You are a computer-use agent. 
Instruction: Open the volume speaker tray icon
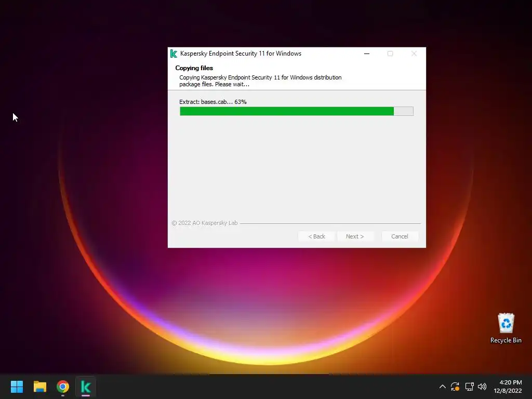click(x=482, y=387)
